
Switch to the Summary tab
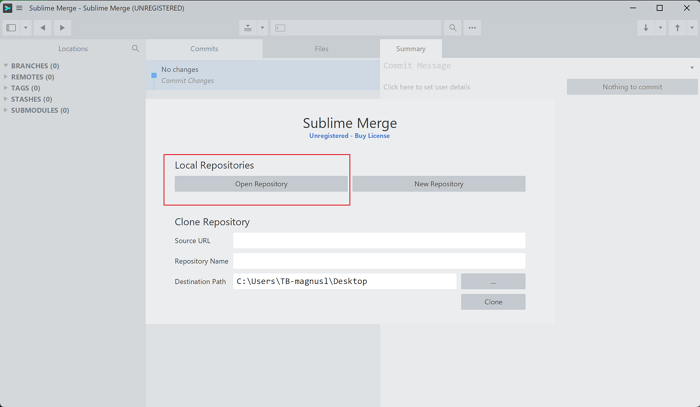tap(411, 49)
